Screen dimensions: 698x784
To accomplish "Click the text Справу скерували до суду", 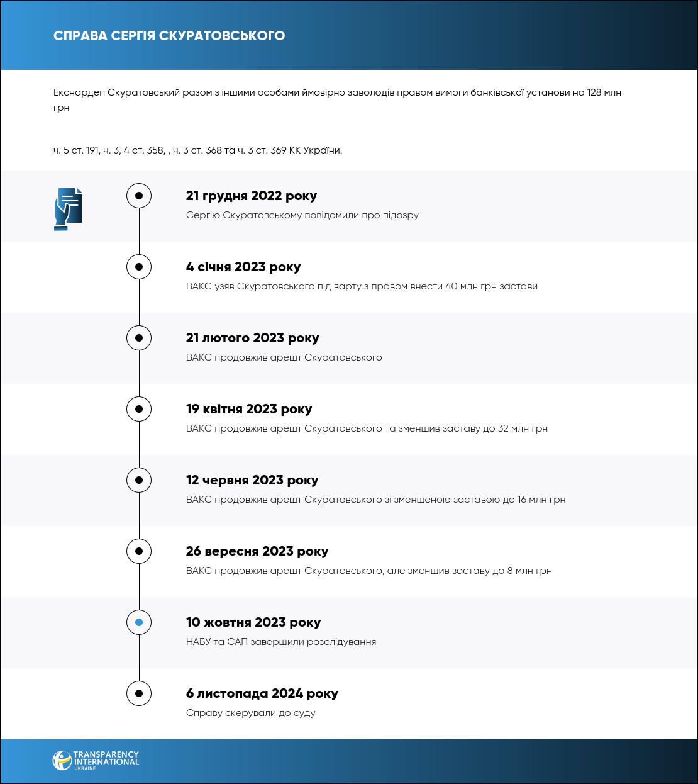I will click(250, 713).
